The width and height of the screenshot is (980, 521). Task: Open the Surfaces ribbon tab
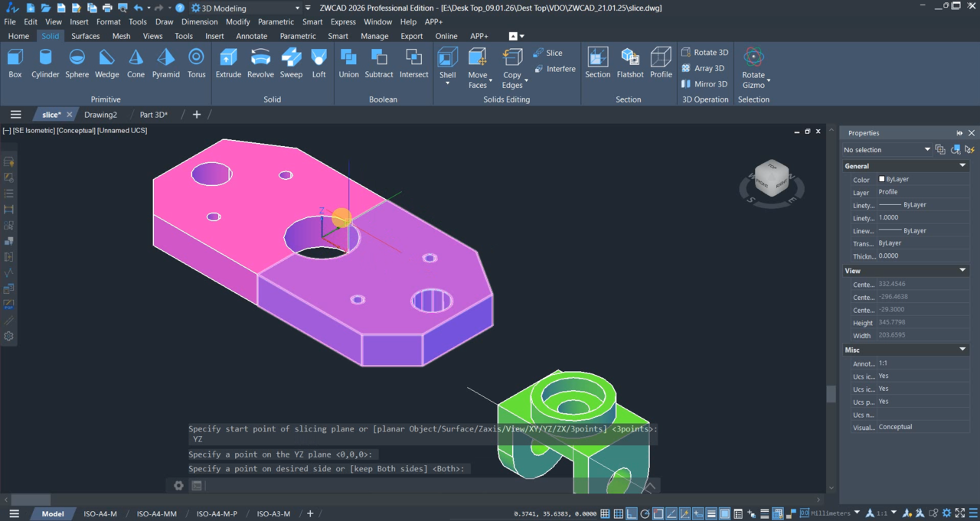coord(86,36)
